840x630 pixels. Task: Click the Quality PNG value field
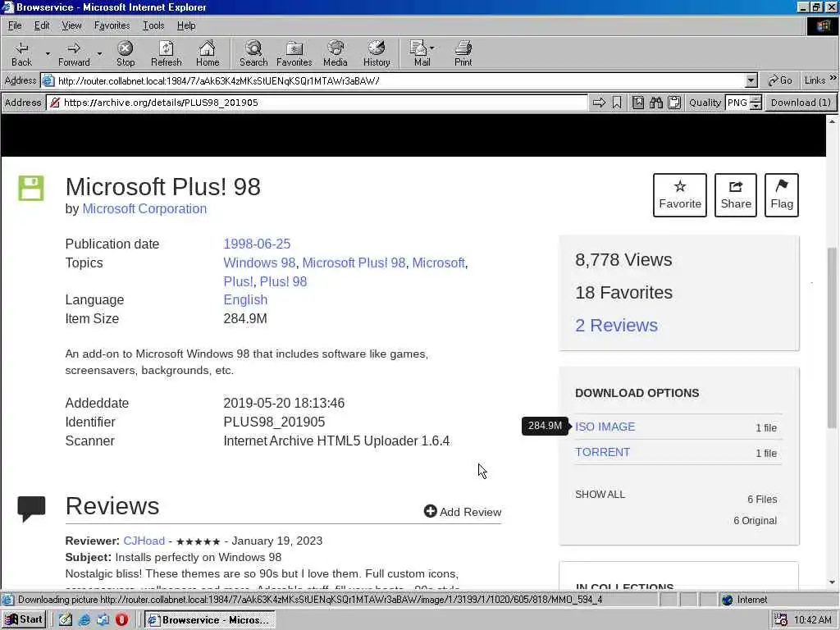point(737,103)
